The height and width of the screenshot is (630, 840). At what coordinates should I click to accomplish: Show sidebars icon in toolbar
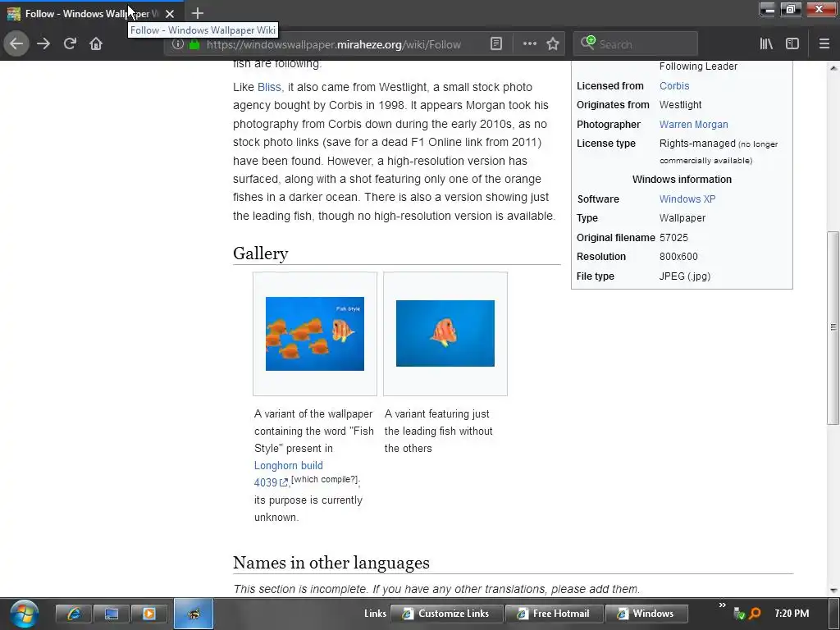[x=792, y=44]
